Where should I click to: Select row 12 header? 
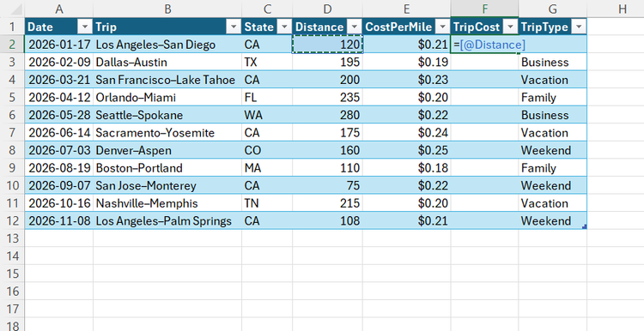[x=12, y=220]
